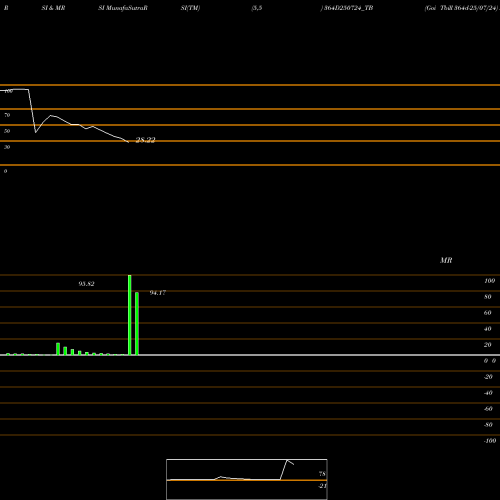This screenshot has height=500, width=500.
Task: Click the 78 value in mini chart
Action: click(322, 474)
